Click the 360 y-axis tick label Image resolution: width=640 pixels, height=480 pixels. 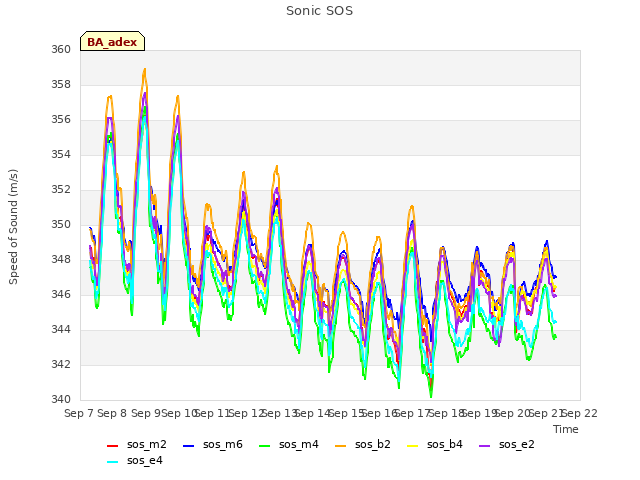[x=61, y=49]
